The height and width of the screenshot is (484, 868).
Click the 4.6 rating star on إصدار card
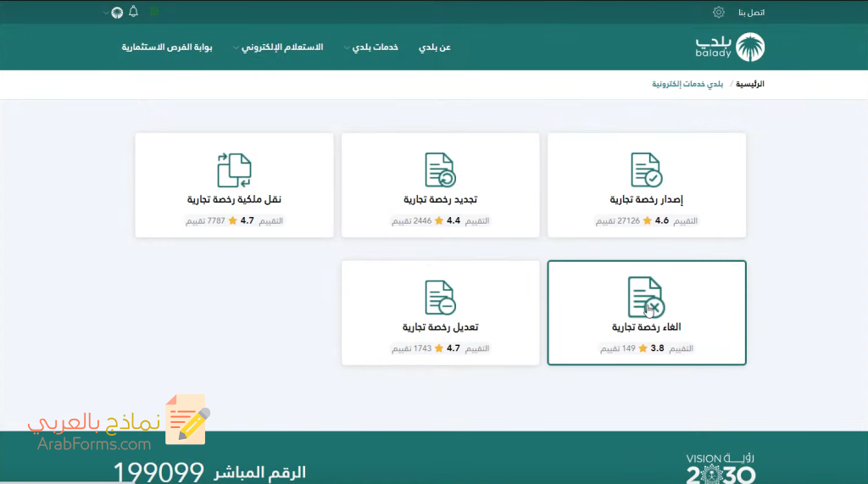coord(647,221)
